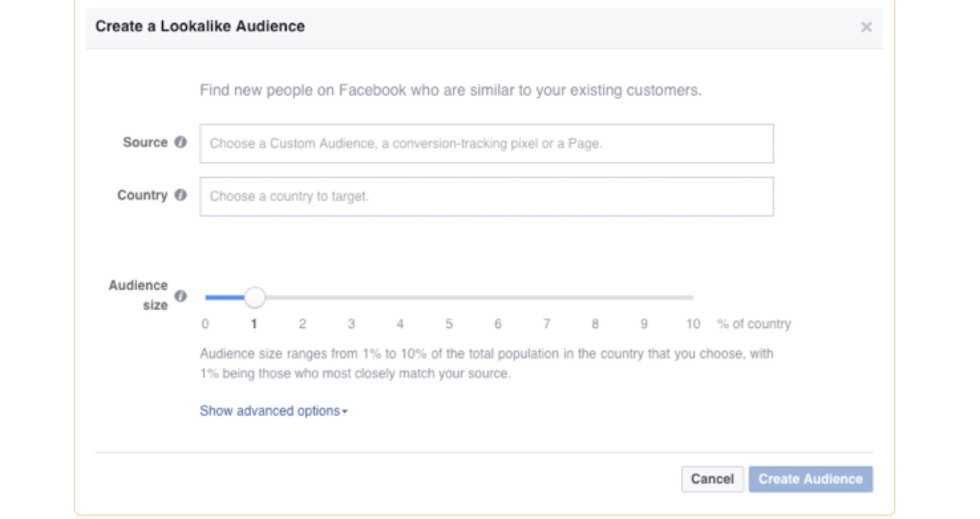The height and width of the screenshot is (519, 980).
Task: Click the Source audience input field
Action: pyautogui.click(x=486, y=144)
